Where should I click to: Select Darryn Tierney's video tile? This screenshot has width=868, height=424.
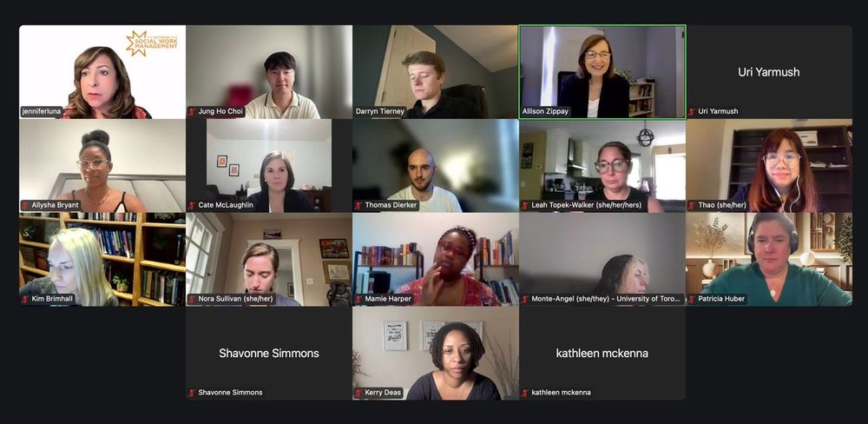tap(435, 71)
